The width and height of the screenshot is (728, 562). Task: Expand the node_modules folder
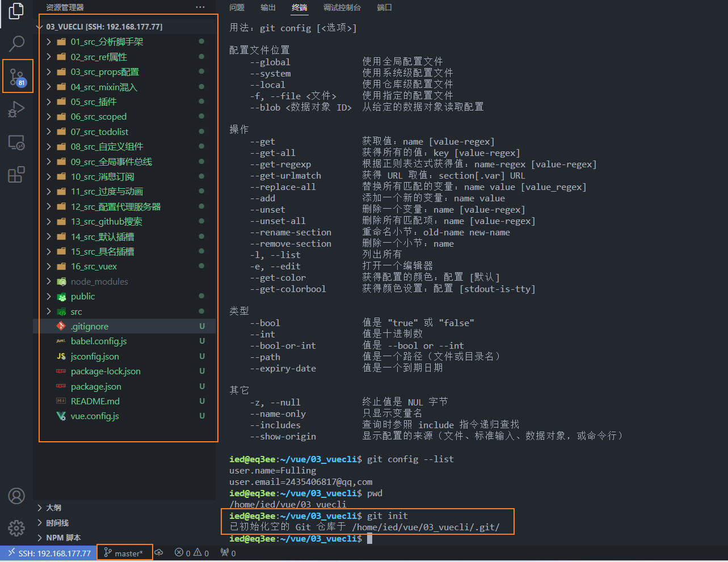click(124, 281)
